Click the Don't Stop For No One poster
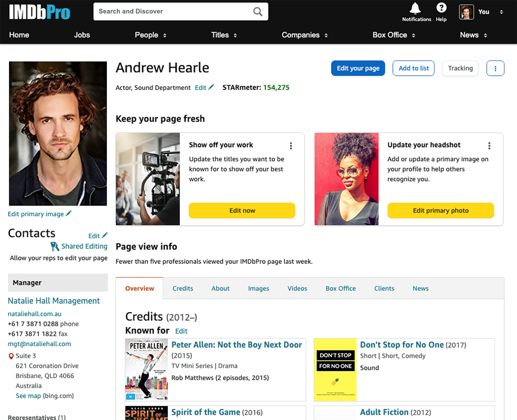 click(x=335, y=369)
